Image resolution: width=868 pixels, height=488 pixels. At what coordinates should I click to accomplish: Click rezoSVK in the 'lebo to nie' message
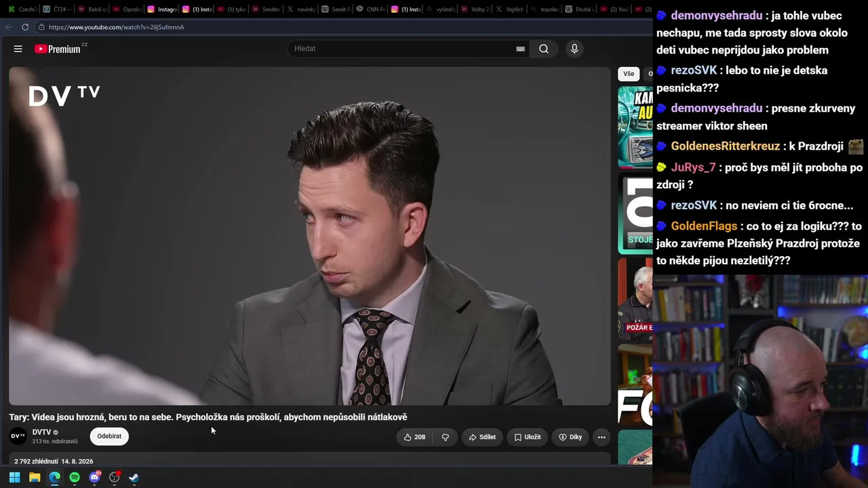click(694, 70)
